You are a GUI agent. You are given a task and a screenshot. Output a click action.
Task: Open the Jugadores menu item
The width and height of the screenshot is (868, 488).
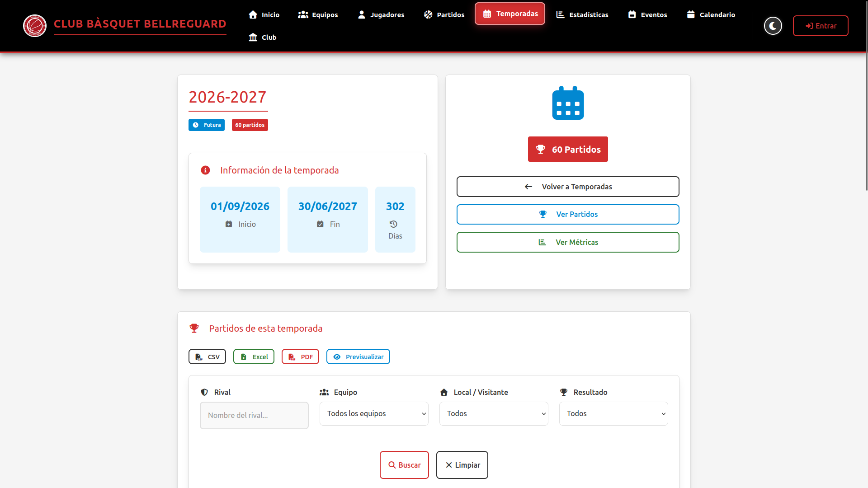click(381, 14)
